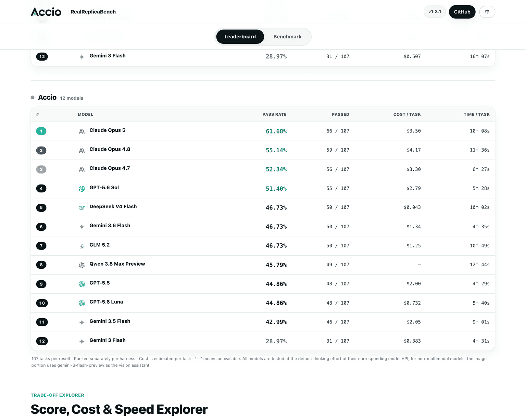The image size is (526, 420).
Task: Click the TRADE-OFF EXPLORER label
Action: click(58, 395)
